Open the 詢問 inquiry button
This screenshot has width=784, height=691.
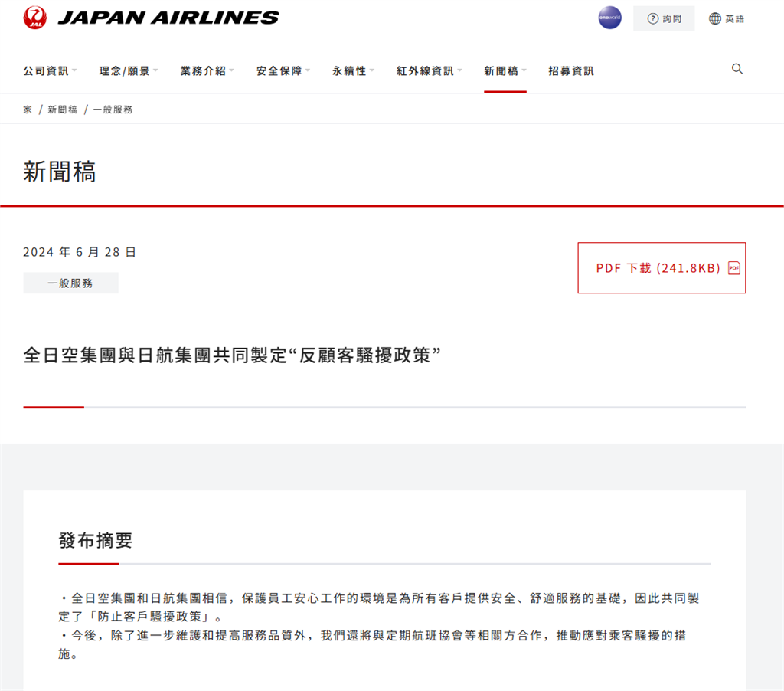[x=664, y=18]
